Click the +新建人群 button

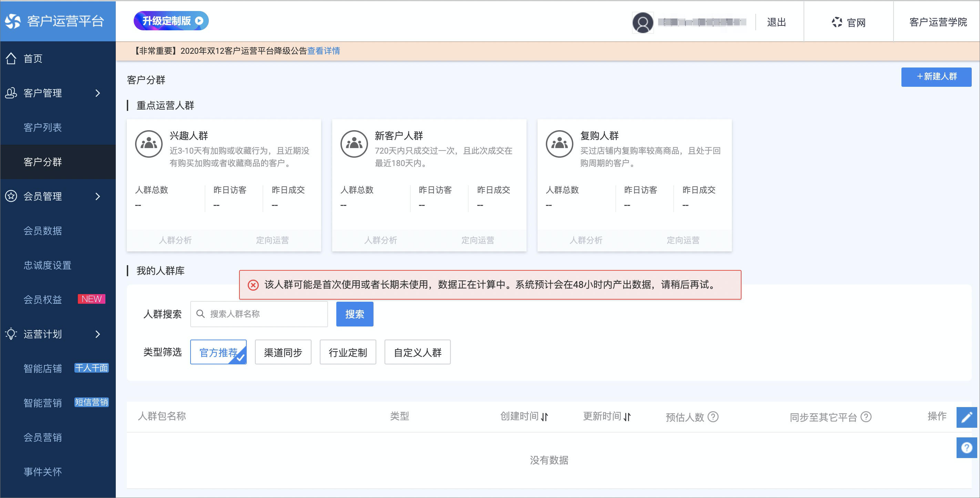click(x=936, y=77)
